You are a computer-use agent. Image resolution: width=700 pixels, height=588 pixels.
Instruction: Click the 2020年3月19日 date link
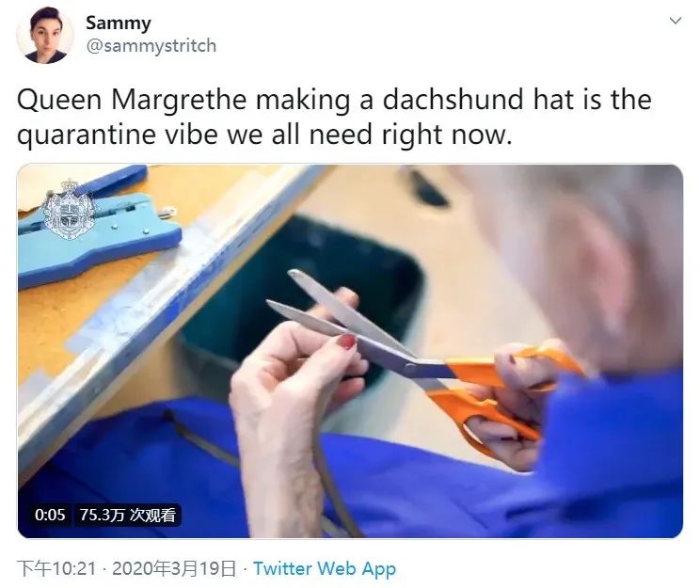coord(174,568)
